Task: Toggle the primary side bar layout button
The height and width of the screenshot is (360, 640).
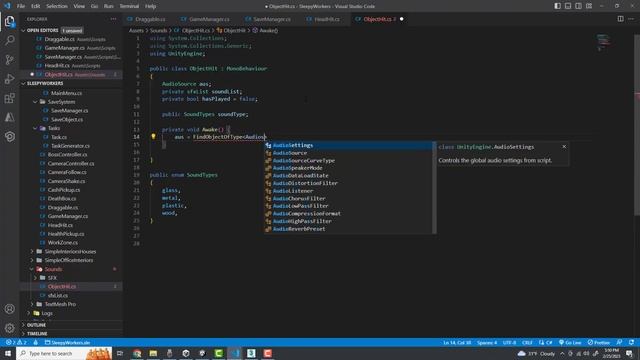Action: 557,6
